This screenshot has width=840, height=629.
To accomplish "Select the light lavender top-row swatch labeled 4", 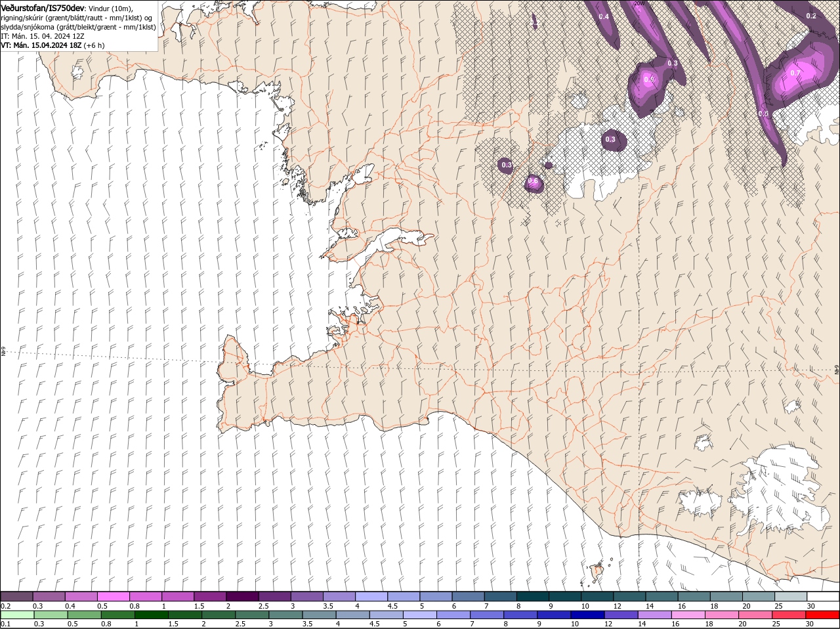I will click(371, 597).
